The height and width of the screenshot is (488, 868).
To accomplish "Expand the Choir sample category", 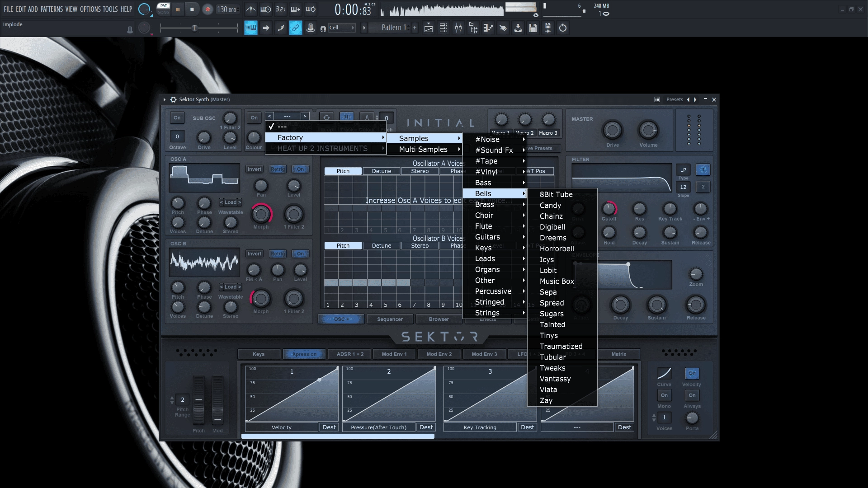I will [495, 215].
